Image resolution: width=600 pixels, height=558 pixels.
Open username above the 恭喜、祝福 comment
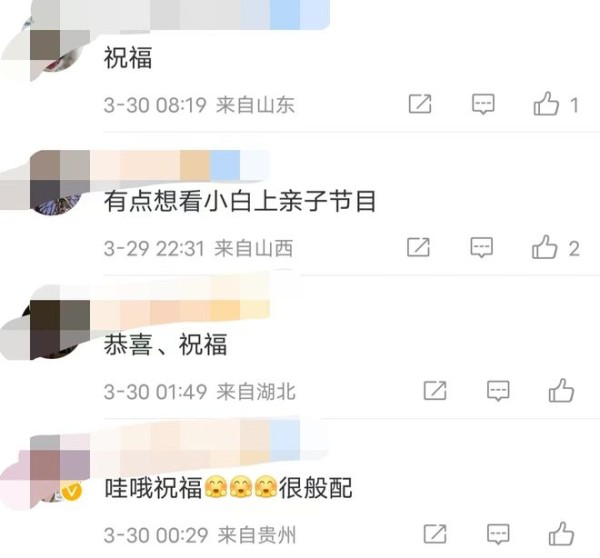pyautogui.click(x=180, y=310)
